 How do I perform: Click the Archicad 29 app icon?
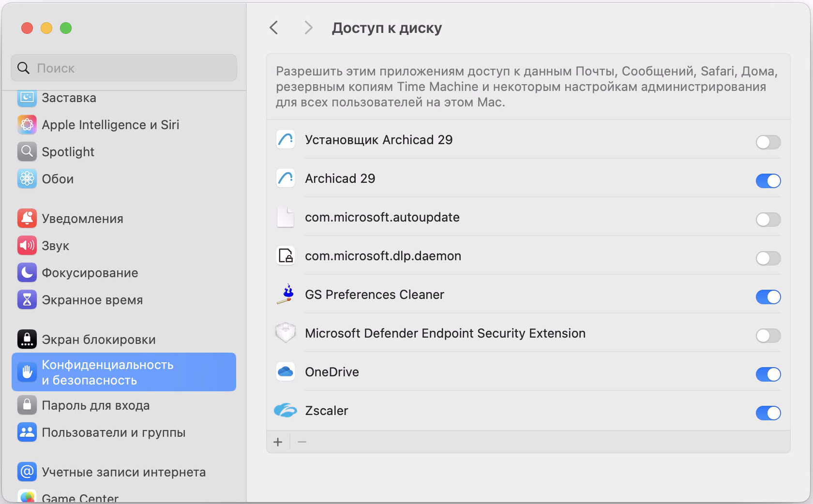click(286, 178)
